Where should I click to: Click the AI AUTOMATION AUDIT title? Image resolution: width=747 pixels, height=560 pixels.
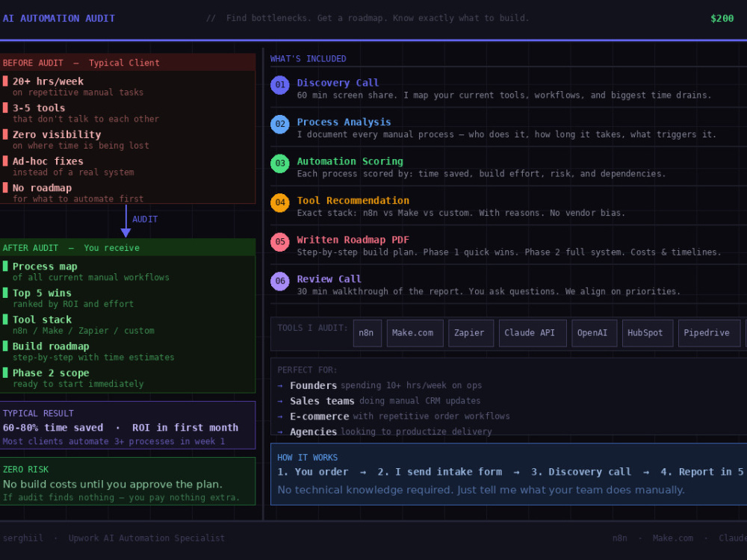pos(58,18)
